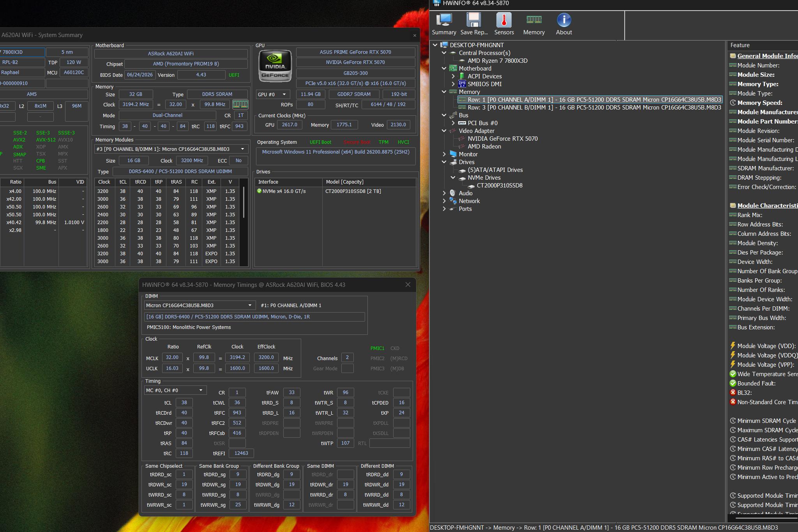Viewport: 798px width, 532px height.
Task: Click the Clock column header in modules table
Action: pyautogui.click(x=104, y=182)
